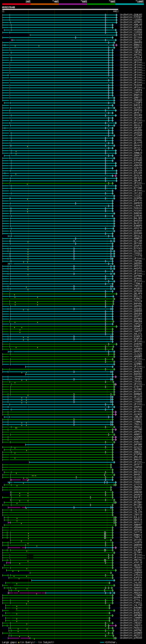Select hit UniRef100_A7TZ75

coord(131,369)
